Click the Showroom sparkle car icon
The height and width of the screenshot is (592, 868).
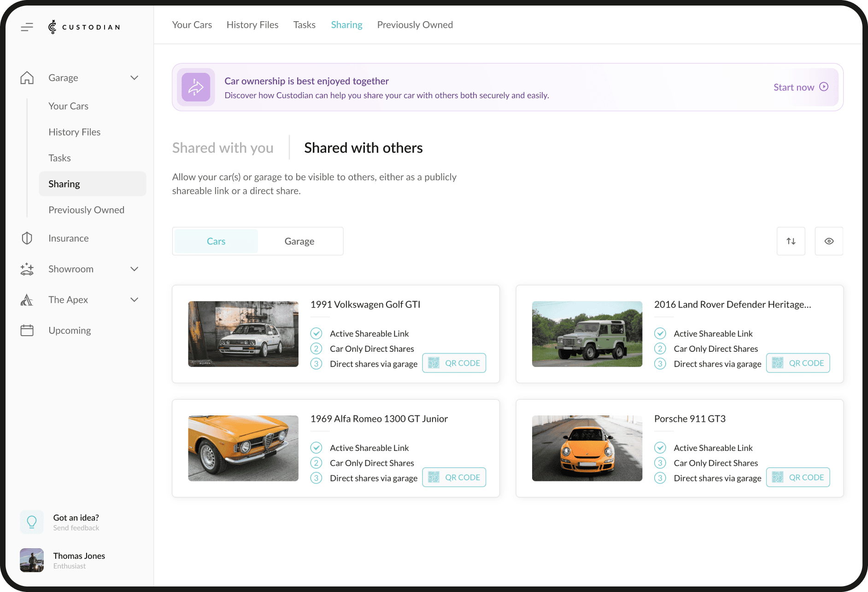(27, 269)
